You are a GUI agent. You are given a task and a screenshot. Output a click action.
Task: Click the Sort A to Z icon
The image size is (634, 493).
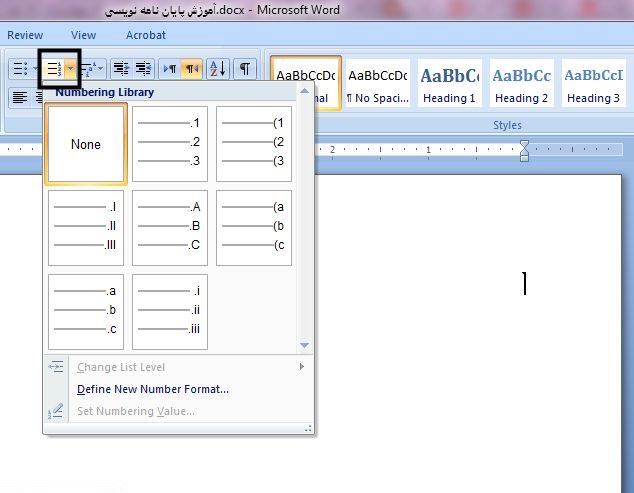[x=218, y=69]
